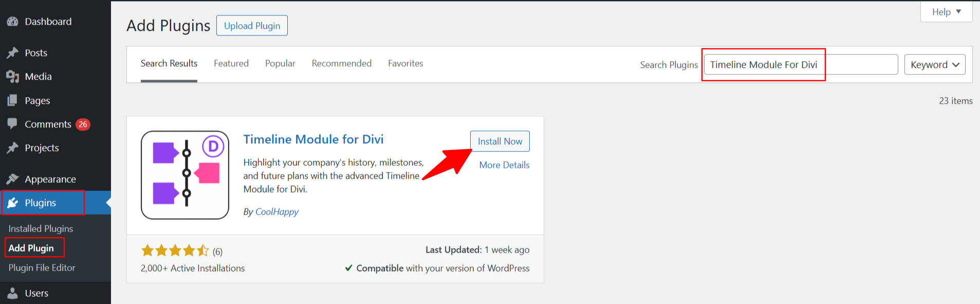Click the Search Plugins input field
Viewport: 980px width, 304px height.
(800, 65)
